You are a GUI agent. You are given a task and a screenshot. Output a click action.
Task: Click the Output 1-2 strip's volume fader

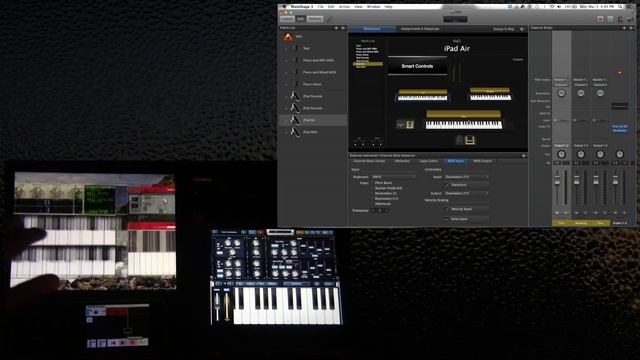pyautogui.click(x=616, y=182)
